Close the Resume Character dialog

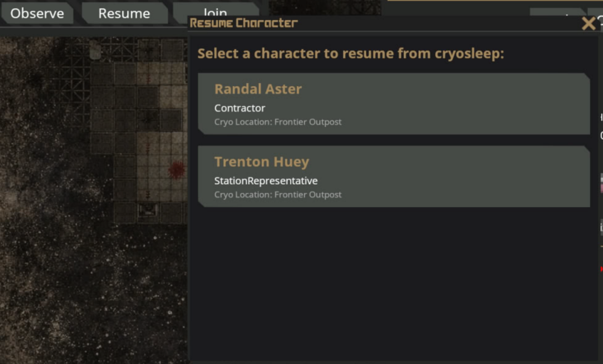[x=588, y=23]
